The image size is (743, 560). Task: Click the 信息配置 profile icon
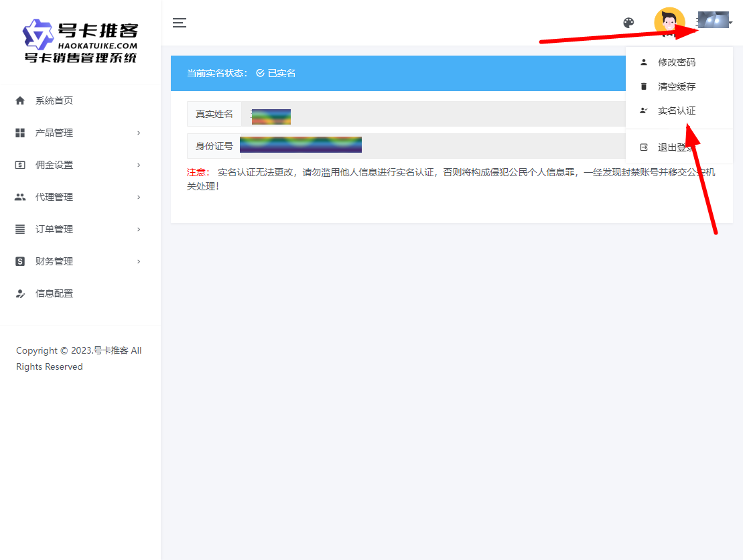click(x=19, y=293)
